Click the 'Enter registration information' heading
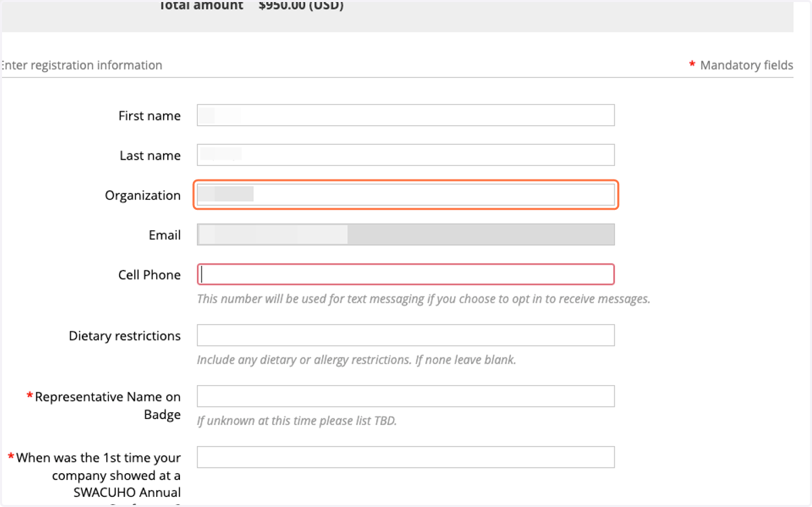 click(81, 65)
